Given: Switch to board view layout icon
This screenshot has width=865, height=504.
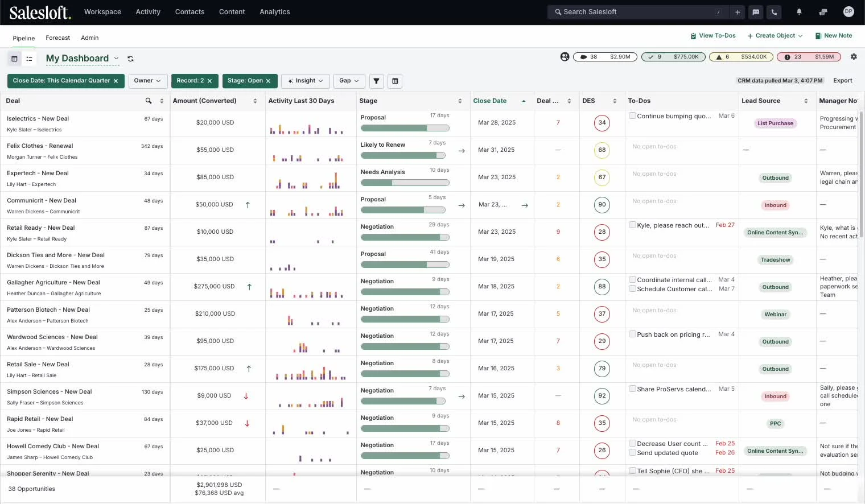Looking at the screenshot, I should 15,59.
